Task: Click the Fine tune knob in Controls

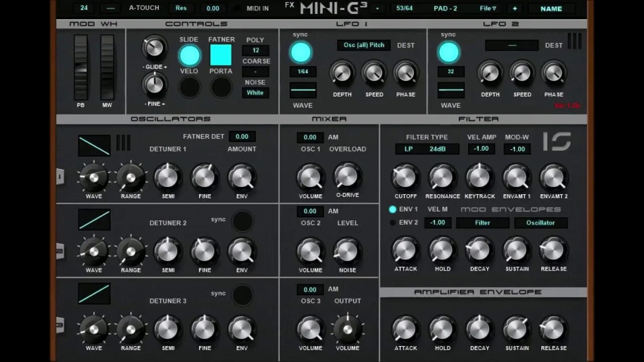Action: (154, 84)
